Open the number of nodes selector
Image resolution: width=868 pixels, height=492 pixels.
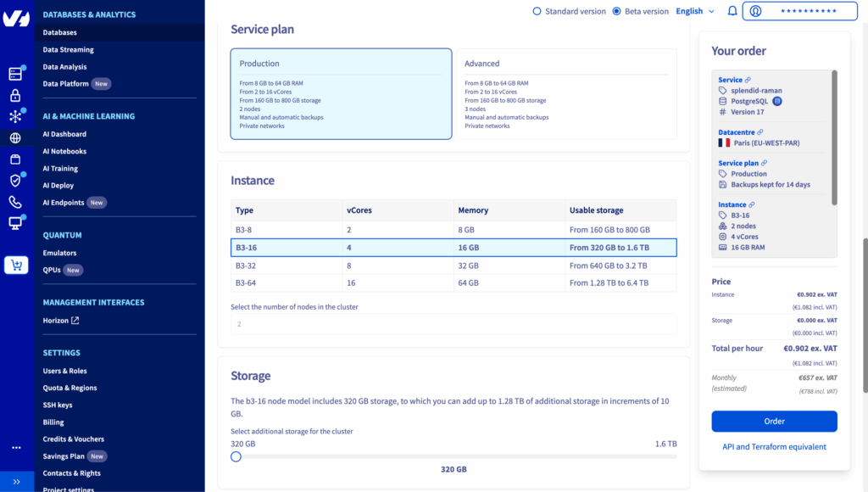pos(453,324)
